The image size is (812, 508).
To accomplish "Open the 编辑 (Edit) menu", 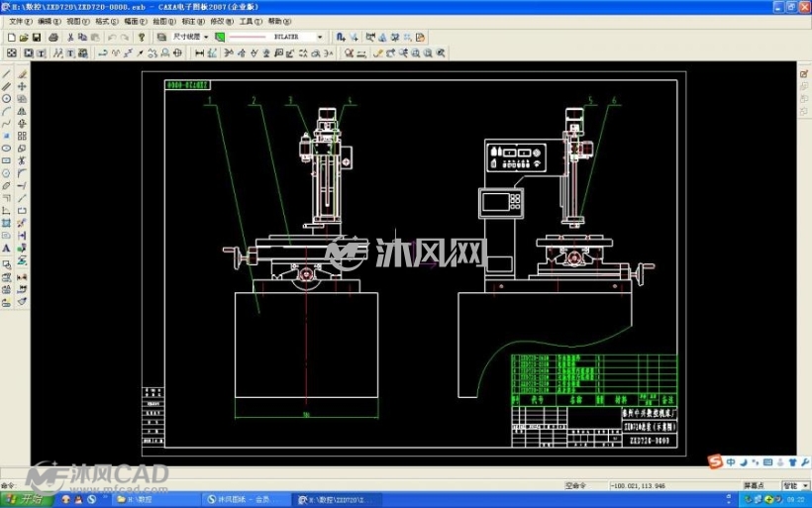I will [50, 21].
